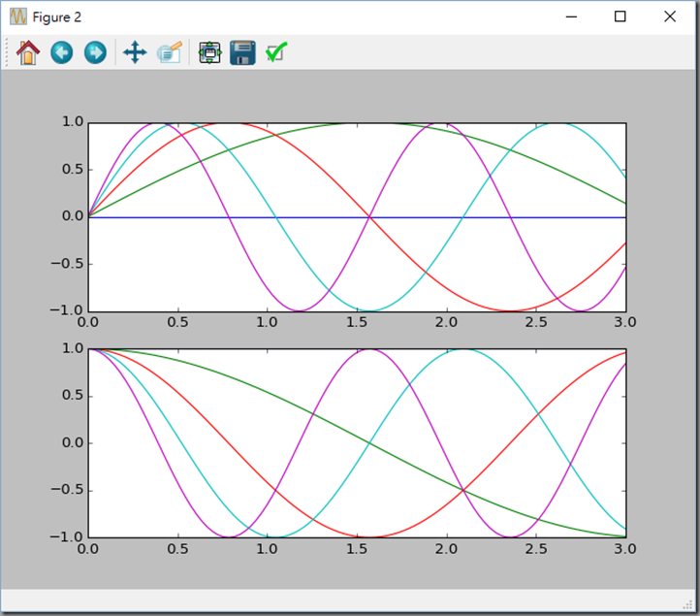This screenshot has height=616, width=700.
Task: Go back to the previous view
Action: coord(62,52)
